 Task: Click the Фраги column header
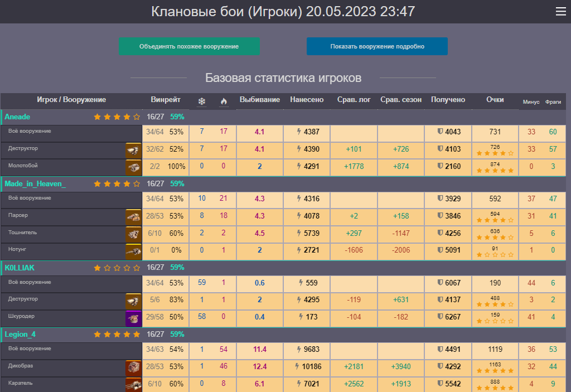click(553, 102)
